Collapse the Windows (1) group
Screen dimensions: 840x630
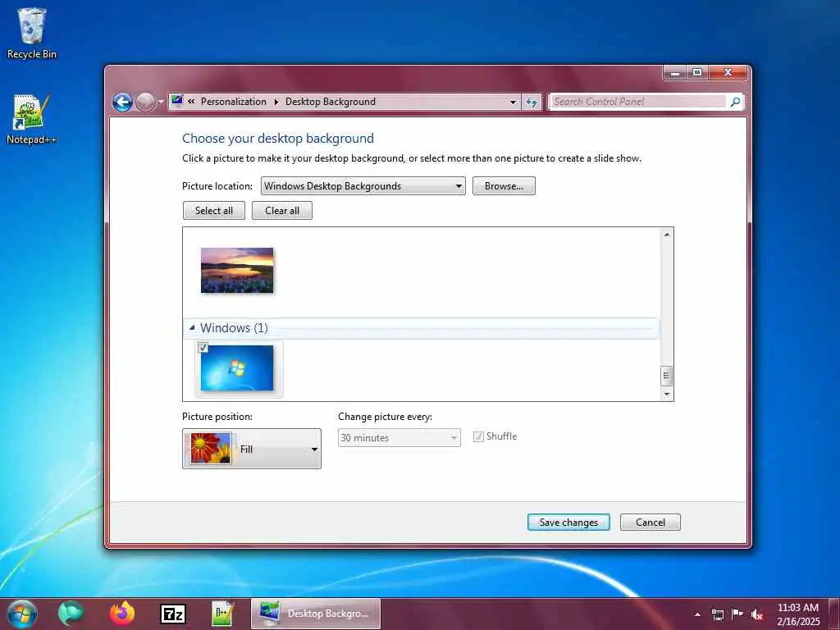pyautogui.click(x=192, y=327)
